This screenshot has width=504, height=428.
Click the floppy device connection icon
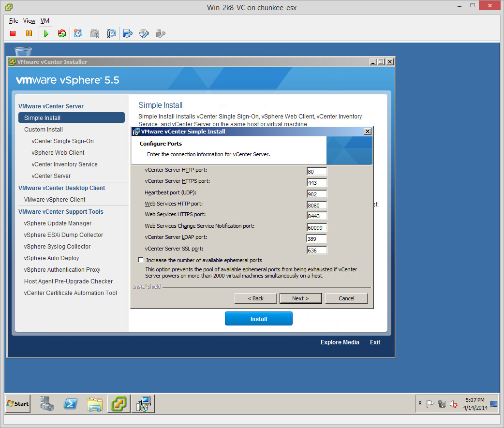(127, 33)
